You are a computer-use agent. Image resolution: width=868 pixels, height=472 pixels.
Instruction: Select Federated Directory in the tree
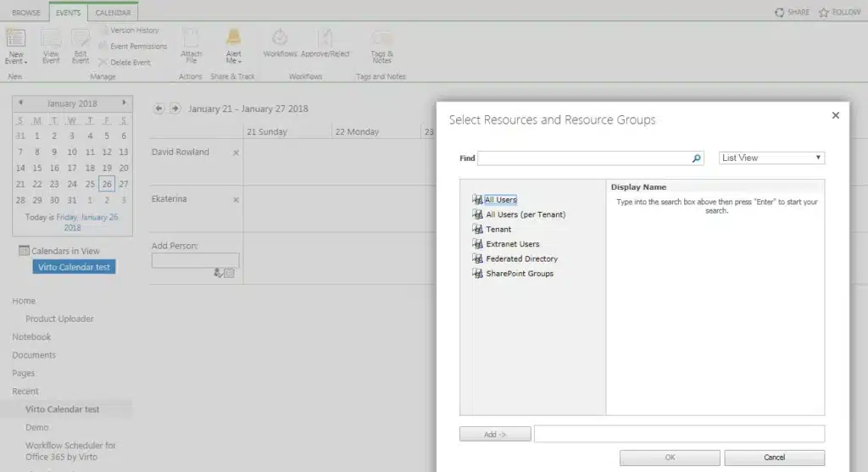pyautogui.click(x=522, y=258)
